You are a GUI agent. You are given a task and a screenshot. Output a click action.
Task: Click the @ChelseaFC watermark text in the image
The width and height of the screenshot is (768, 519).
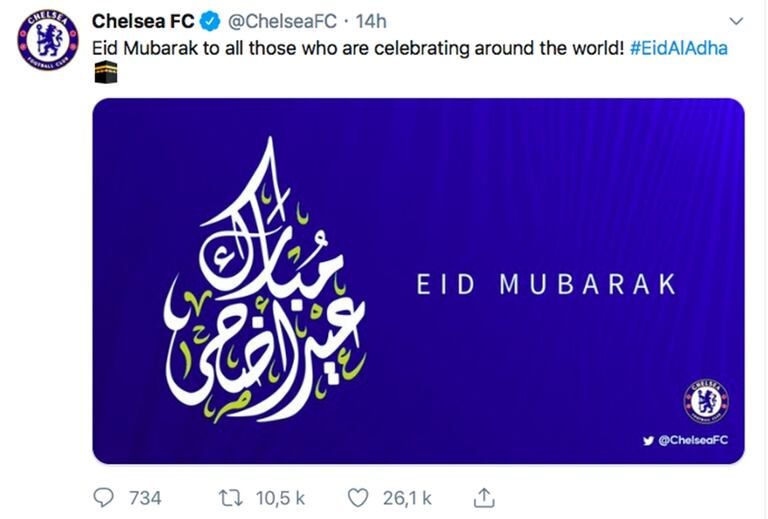coord(694,441)
